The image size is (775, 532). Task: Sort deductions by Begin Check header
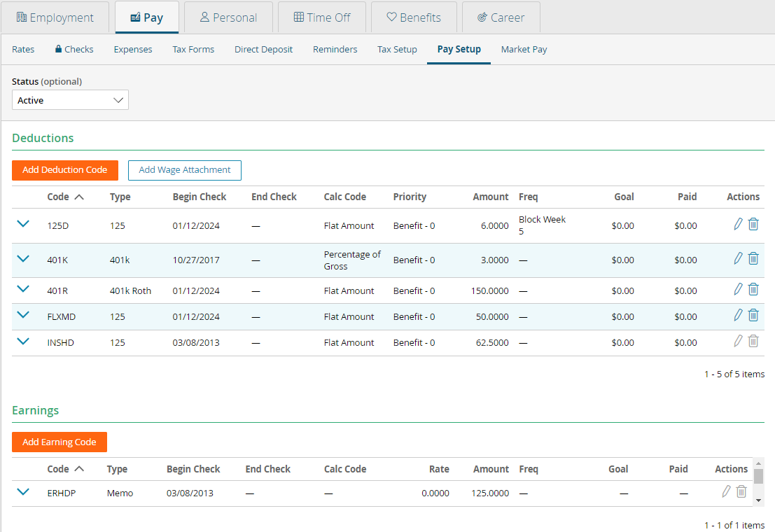200,197
